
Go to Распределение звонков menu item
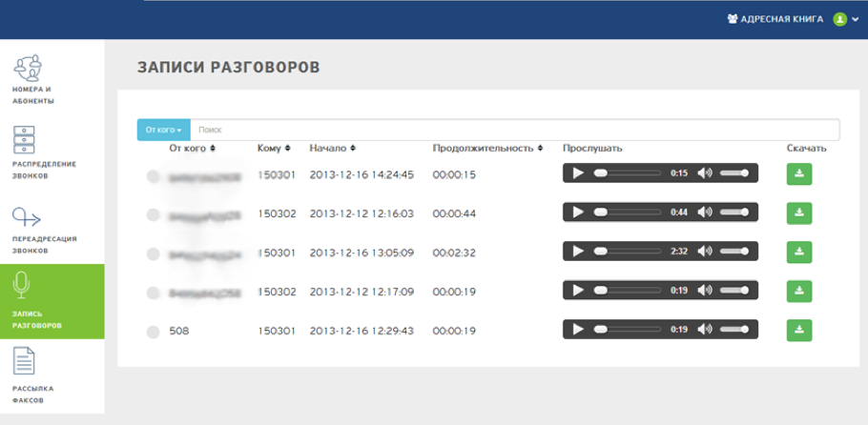coord(44,170)
